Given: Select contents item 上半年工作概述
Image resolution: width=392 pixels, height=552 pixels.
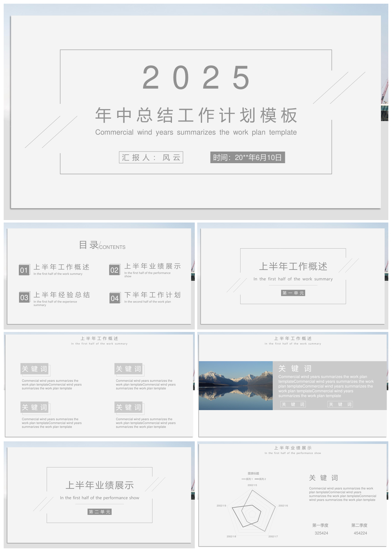Looking at the screenshot, I should (x=61, y=267).
